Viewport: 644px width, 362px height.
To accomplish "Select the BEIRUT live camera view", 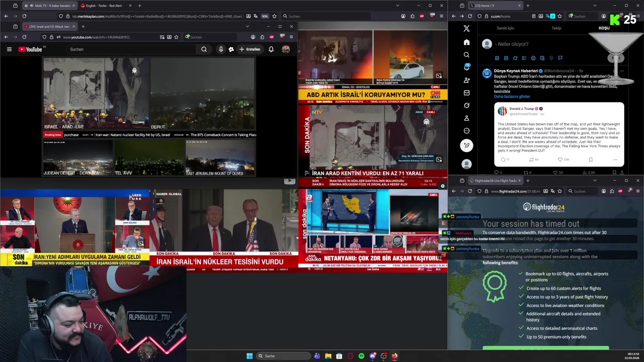I will (203, 94).
